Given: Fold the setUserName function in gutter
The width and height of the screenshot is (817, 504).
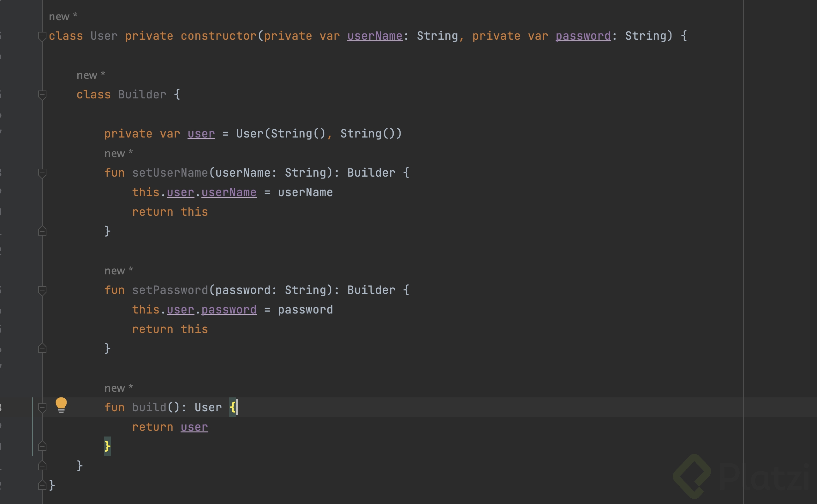Looking at the screenshot, I should (x=42, y=173).
